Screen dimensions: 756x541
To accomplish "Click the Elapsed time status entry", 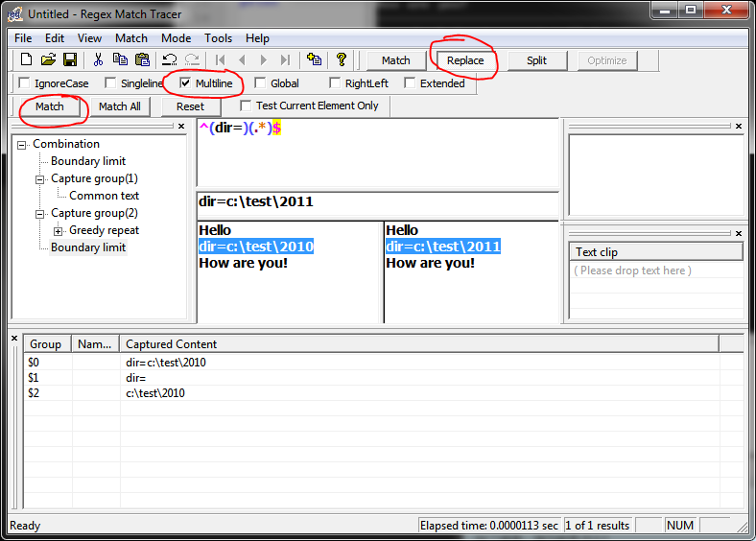I will pyautogui.click(x=489, y=526).
